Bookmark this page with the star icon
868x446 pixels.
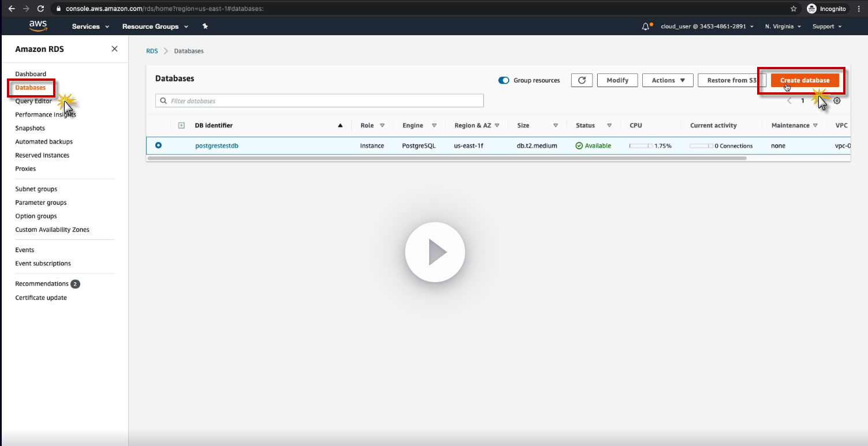(x=794, y=9)
